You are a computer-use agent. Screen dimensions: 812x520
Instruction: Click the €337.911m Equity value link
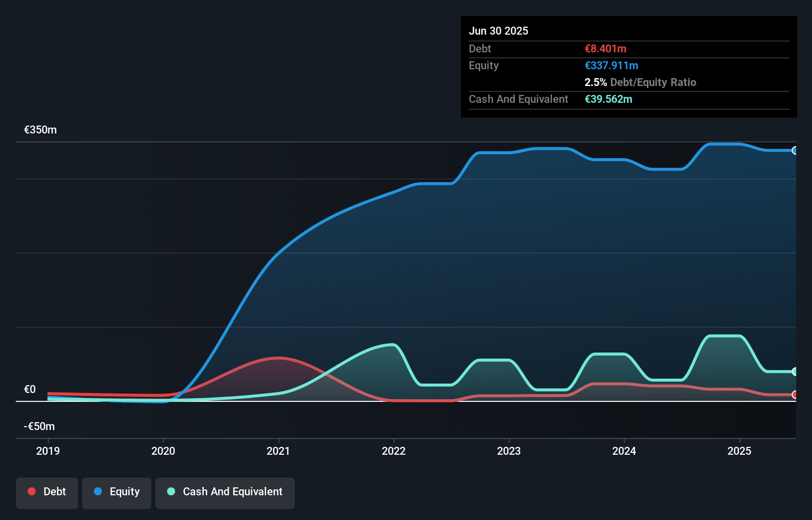(611, 65)
